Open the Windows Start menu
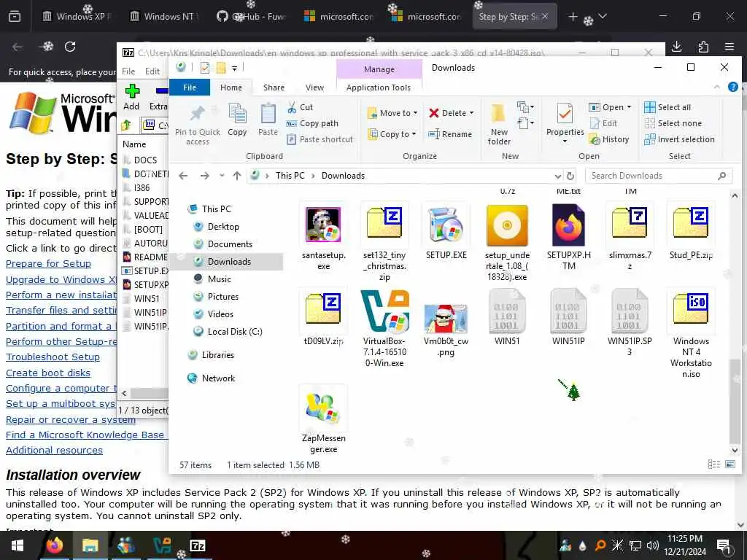The height and width of the screenshot is (560, 747). [18, 545]
